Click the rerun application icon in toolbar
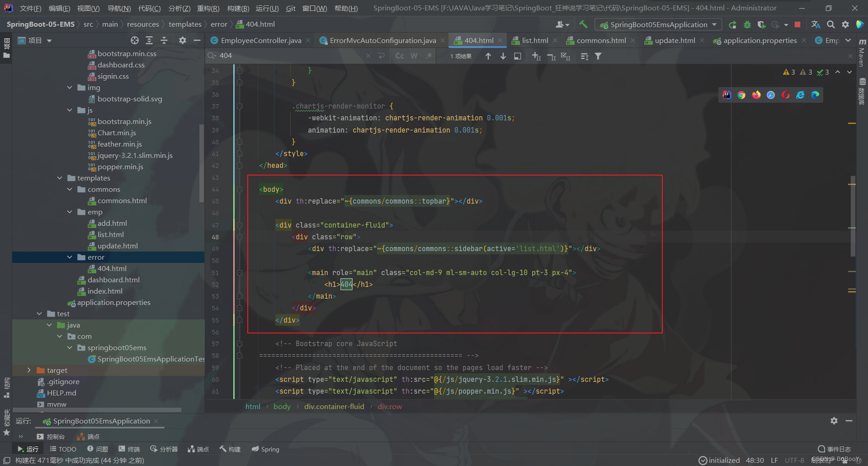The image size is (868, 466). 732,24
